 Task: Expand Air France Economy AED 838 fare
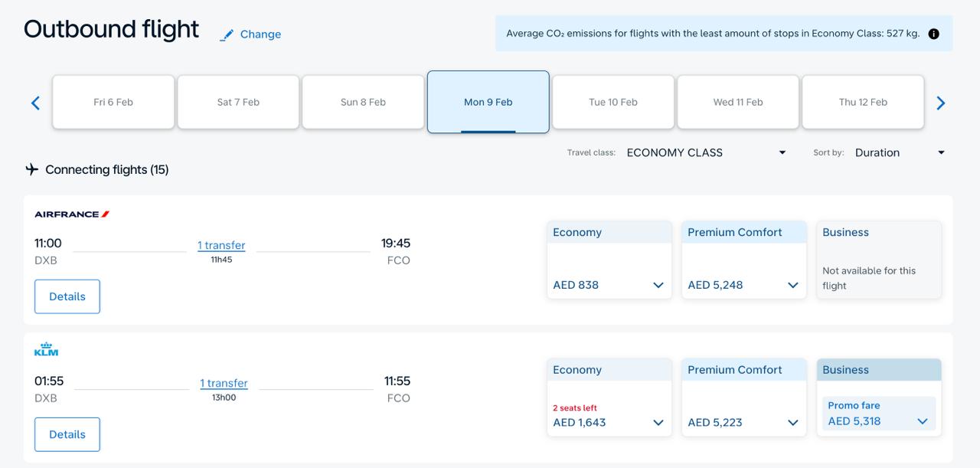point(609,285)
